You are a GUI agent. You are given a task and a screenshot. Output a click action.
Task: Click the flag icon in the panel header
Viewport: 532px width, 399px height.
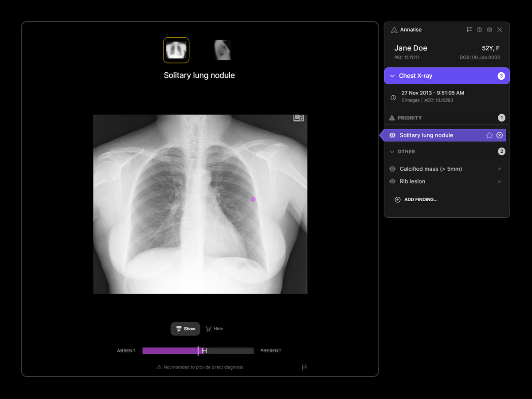click(x=469, y=30)
